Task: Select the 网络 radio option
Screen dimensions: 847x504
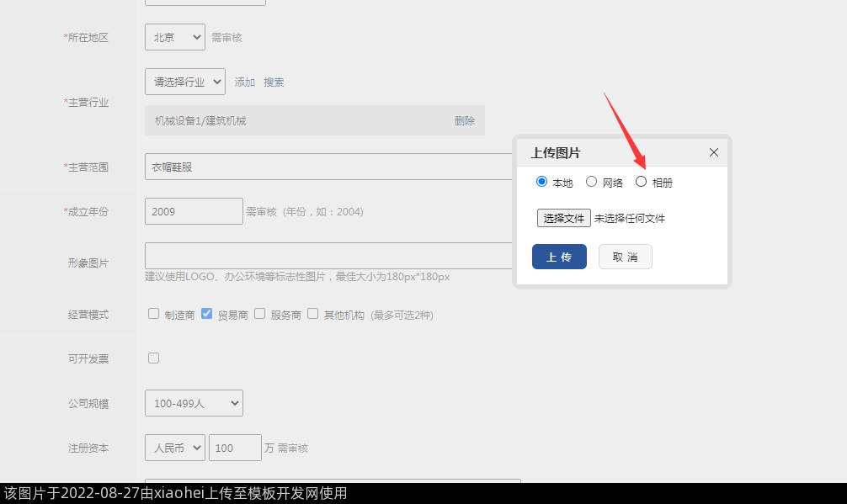Action: coord(591,182)
